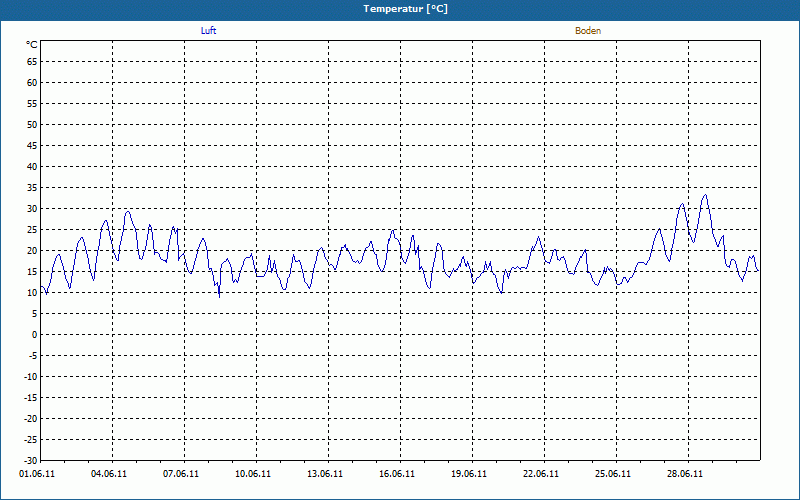Click the positive 20 value on the y-axis

[32, 251]
